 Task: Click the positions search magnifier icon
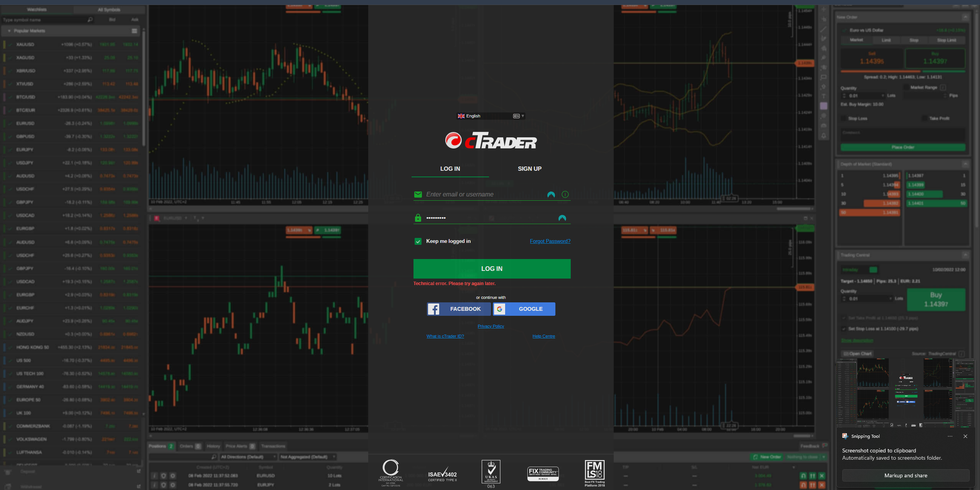(x=214, y=457)
